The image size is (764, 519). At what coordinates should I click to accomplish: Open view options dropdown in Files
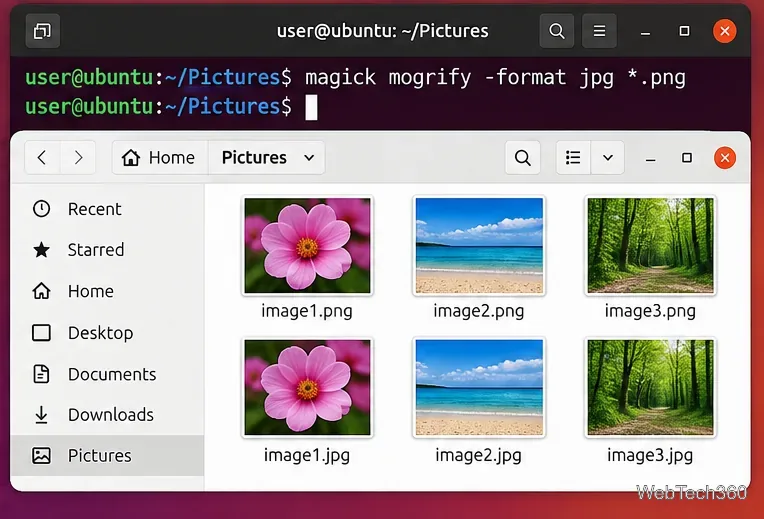pyautogui.click(x=608, y=157)
